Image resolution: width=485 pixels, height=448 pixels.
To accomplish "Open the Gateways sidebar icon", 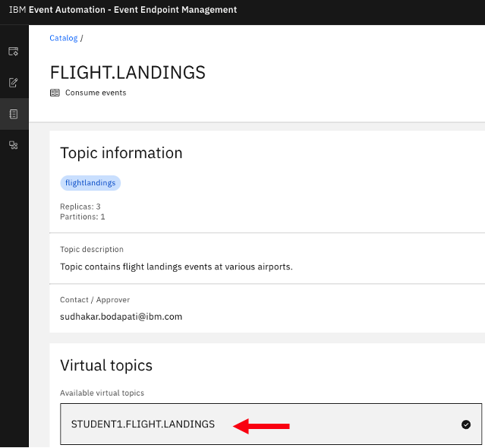I will pos(14,145).
